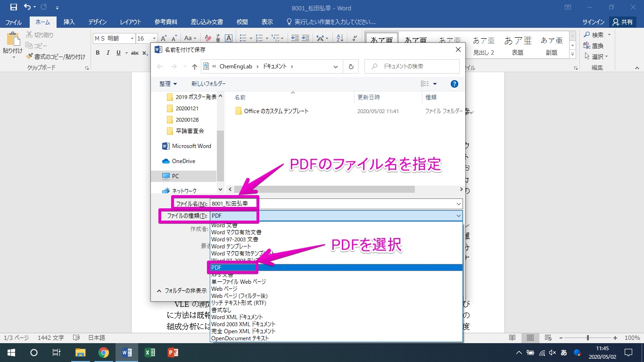The height and width of the screenshot is (362, 644).
Task: Click the bullet list icon
Action: 243,38
